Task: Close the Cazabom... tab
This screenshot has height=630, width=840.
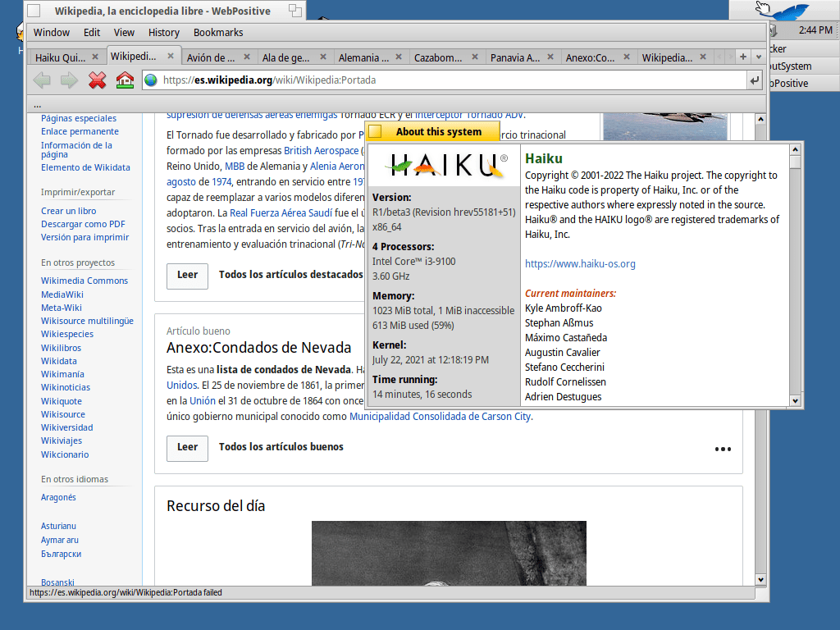Action: tap(475, 57)
